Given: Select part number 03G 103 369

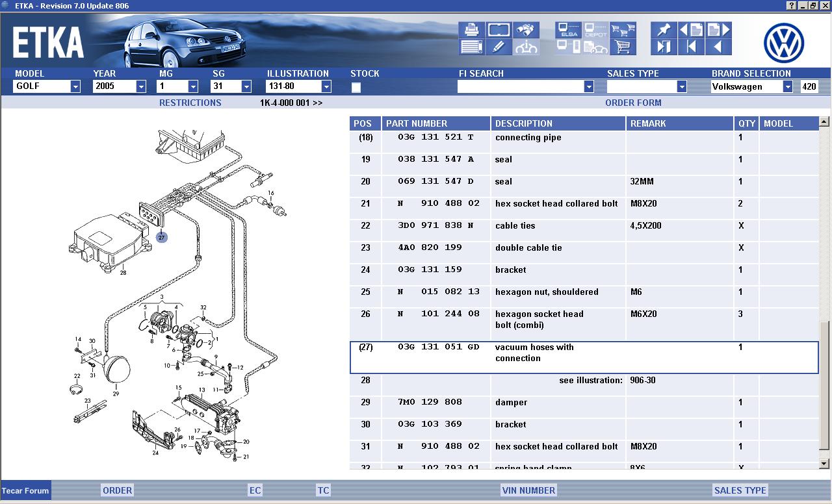Looking at the screenshot, I should pyautogui.click(x=430, y=424).
